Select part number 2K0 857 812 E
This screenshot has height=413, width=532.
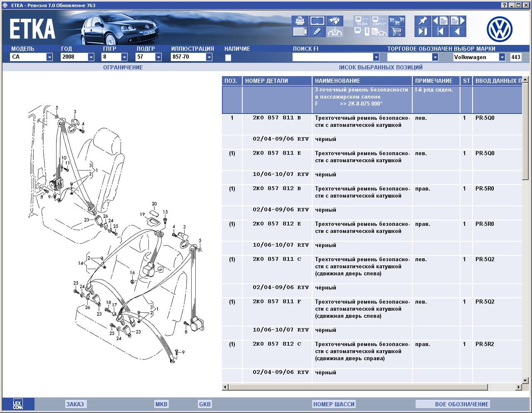tap(276, 224)
